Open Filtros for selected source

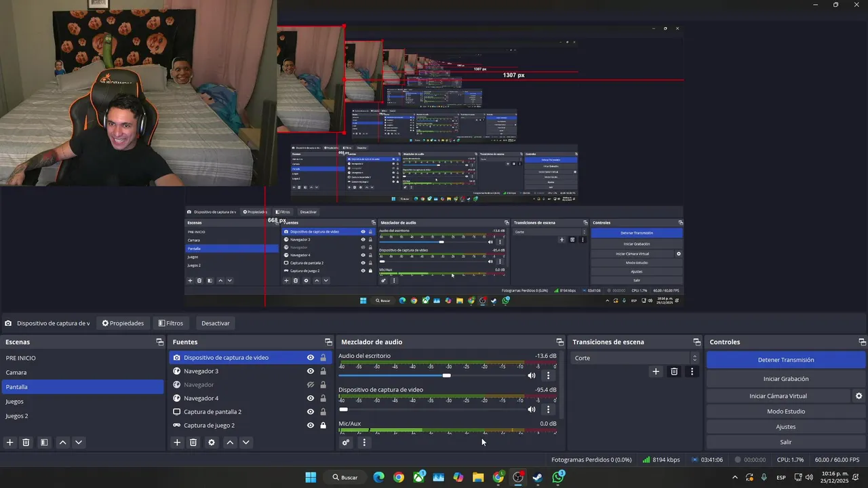[171, 323]
